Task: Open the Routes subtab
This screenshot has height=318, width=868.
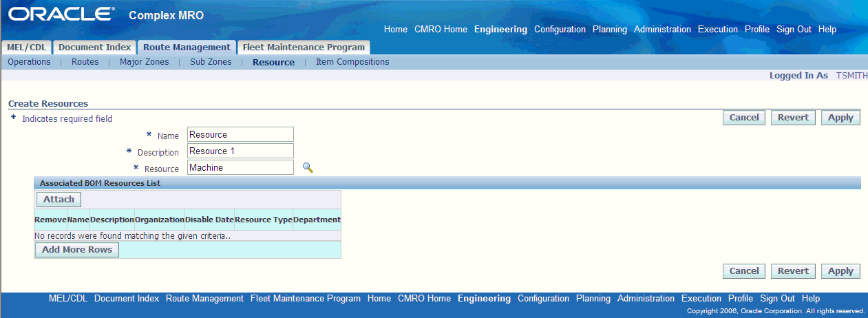Action: tap(85, 62)
